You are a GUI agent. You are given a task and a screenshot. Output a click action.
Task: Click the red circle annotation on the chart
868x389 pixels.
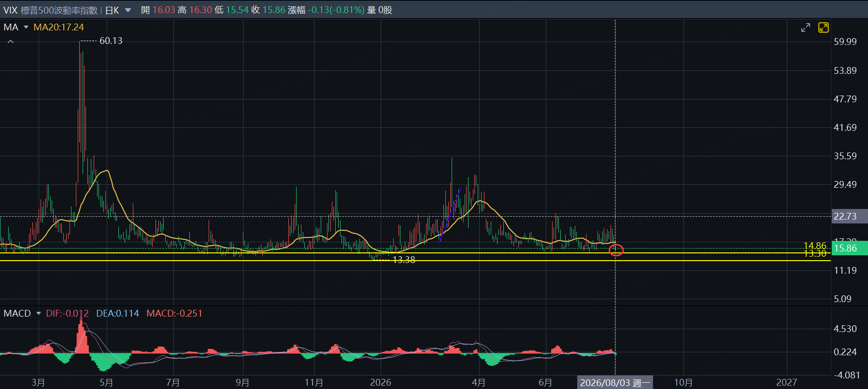tap(616, 250)
